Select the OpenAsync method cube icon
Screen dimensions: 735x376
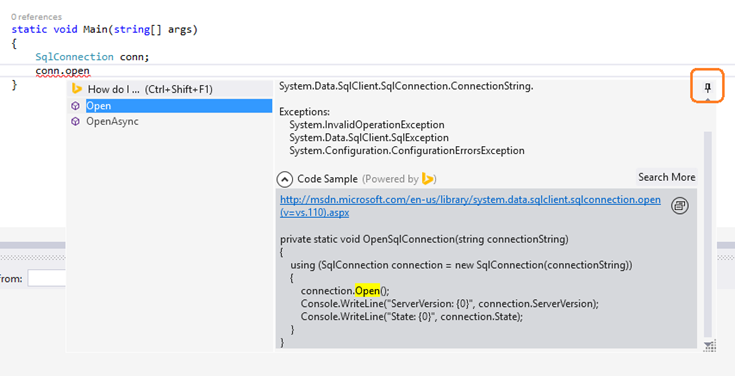75,121
